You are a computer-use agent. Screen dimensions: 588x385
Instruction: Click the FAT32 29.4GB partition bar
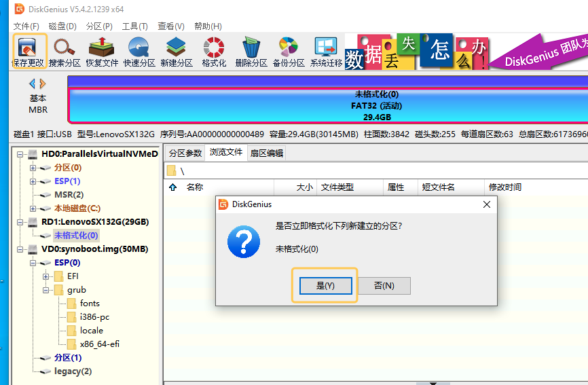click(x=329, y=105)
